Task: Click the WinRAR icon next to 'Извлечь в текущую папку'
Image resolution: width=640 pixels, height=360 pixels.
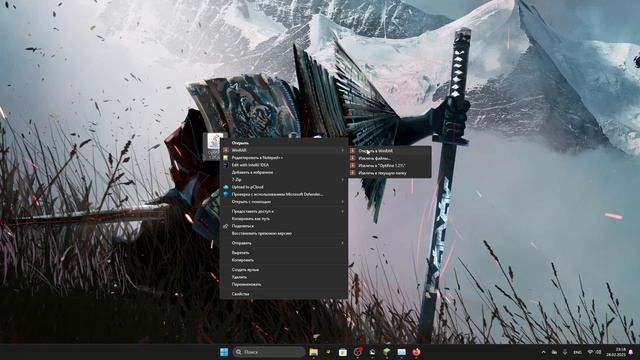Action: click(353, 173)
